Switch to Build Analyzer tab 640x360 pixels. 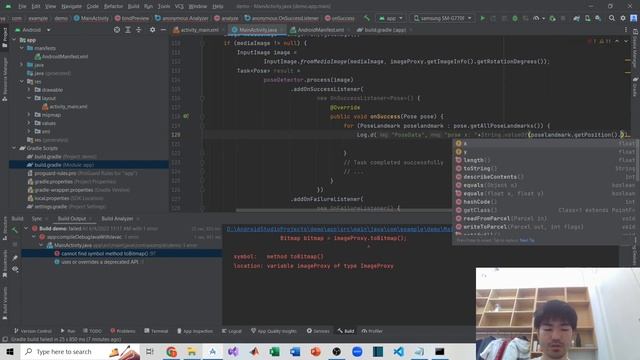[117, 219]
